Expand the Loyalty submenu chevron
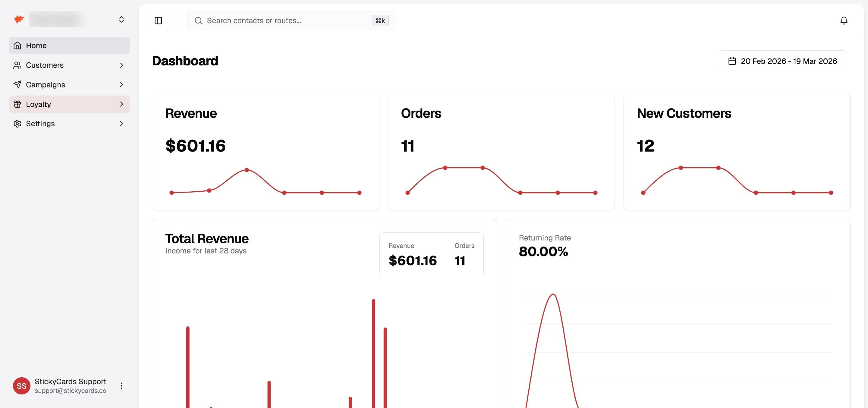This screenshot has width=868, height=408. point(121,104)
